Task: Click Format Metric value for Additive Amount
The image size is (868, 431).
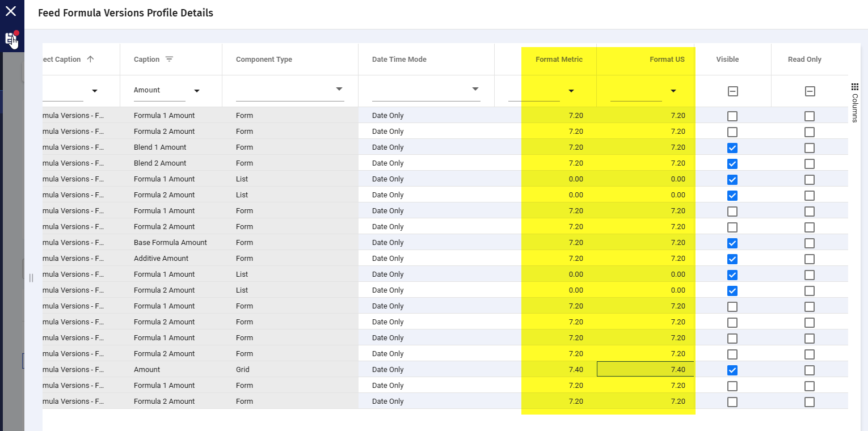Action: pyautogui.click(x=576, y=258)
